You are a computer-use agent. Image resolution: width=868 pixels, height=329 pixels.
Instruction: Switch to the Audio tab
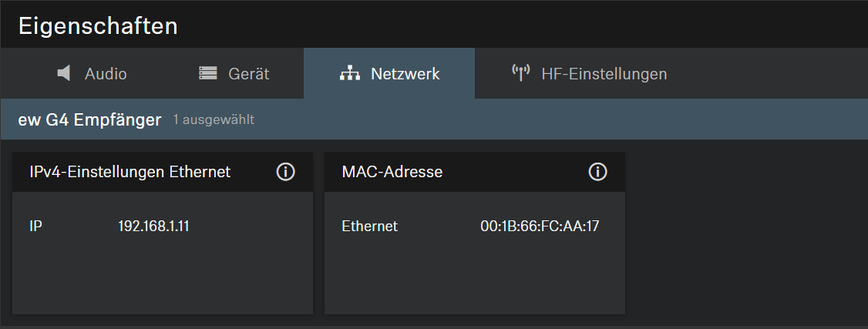[105, 74]
